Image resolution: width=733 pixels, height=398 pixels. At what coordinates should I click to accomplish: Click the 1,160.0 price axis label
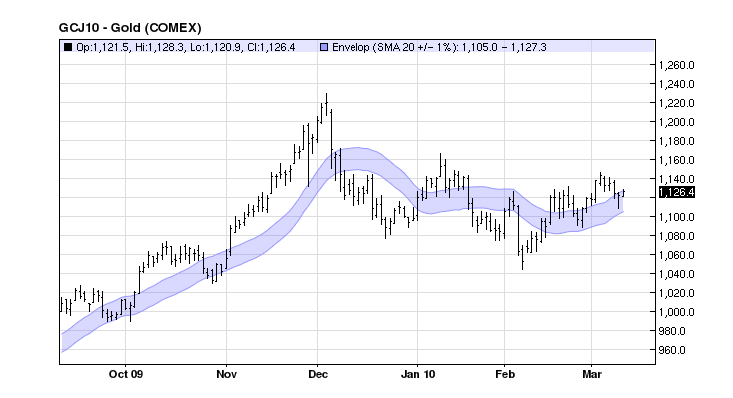(676, 160)
